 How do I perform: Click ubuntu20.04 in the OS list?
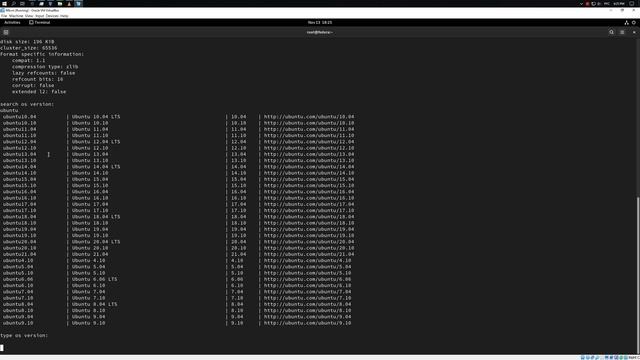[x=20, y=242]
